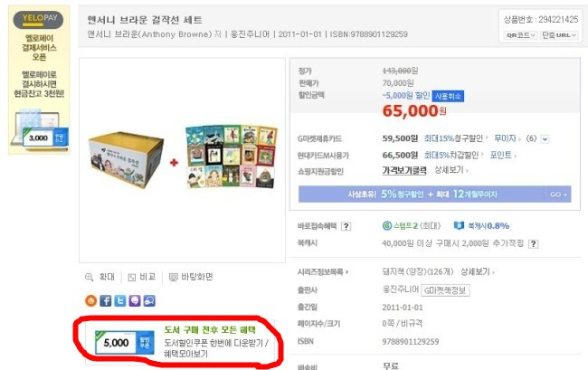The image size is (588, 370).
Task: Open the QR코드 dropdown
Action: coord(520,35)
